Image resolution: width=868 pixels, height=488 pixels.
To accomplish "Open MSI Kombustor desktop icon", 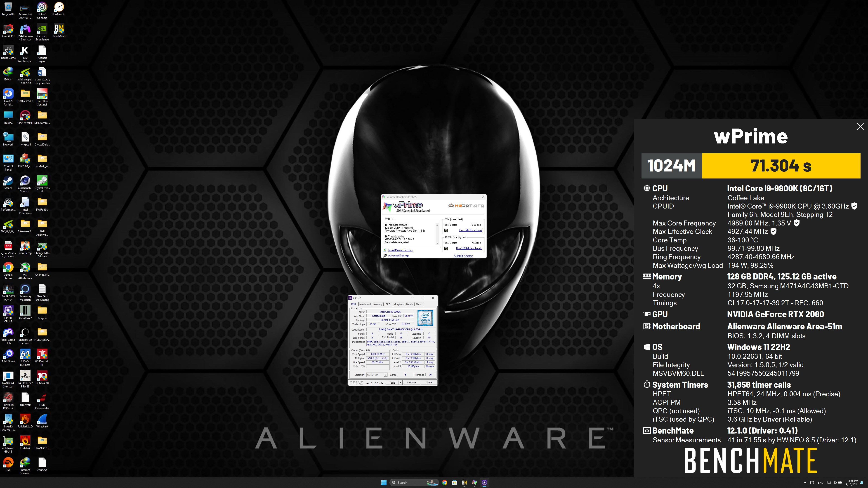I will 25,54.
